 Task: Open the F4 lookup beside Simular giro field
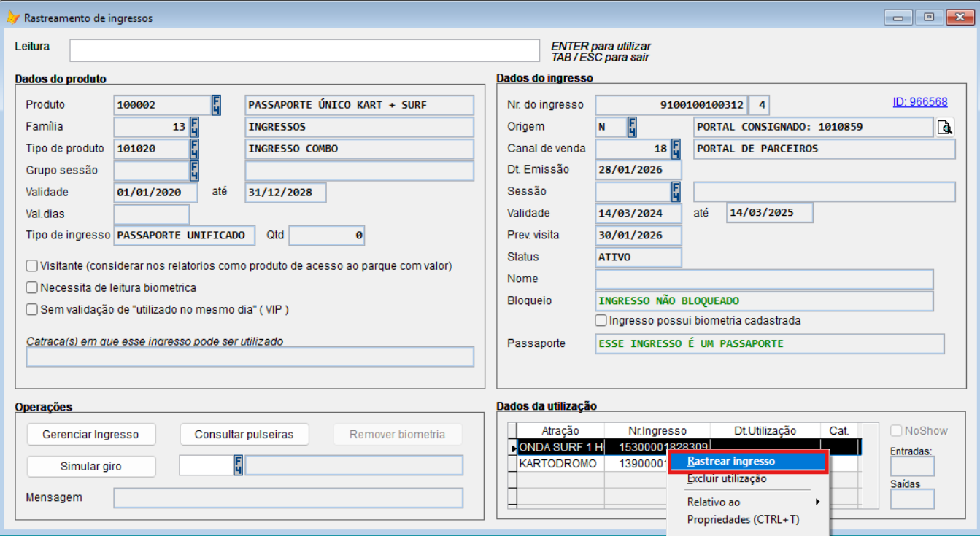coord(238,465)
